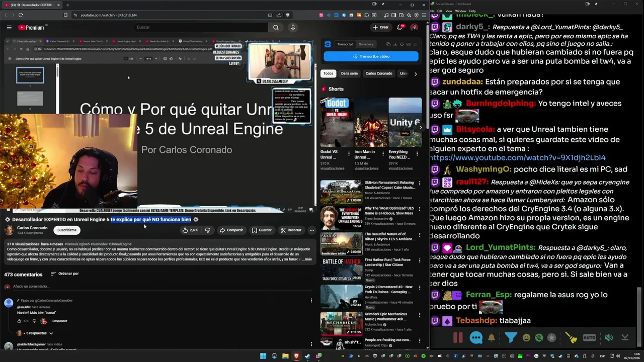644x362 pixels.
Task: Toggle the green sync-disabled icon in Social Stream
Action: pyautogui.click(x=539, y=338)
